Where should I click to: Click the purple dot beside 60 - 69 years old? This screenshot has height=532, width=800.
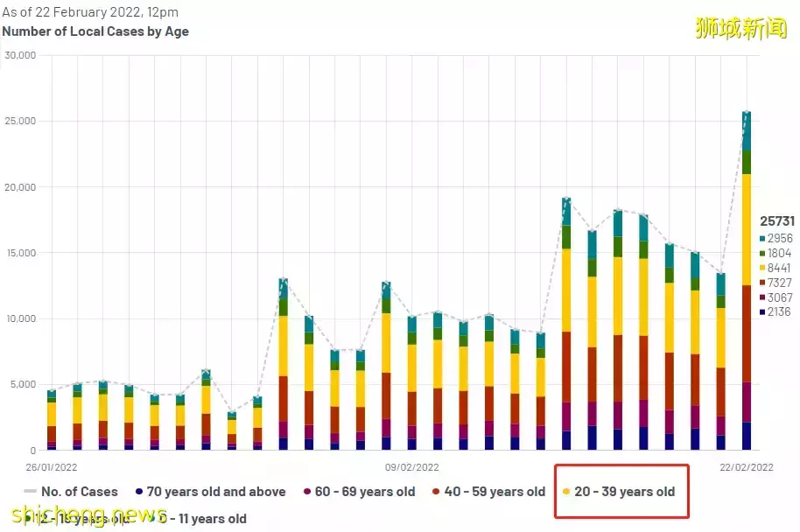306,492
